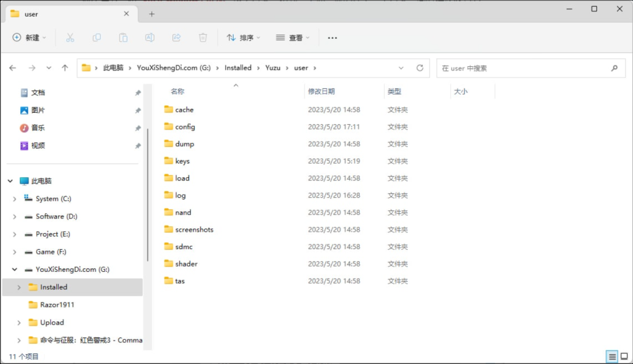
Task: Open the 查看 view options dropdown
Action: tap(292, 38)
